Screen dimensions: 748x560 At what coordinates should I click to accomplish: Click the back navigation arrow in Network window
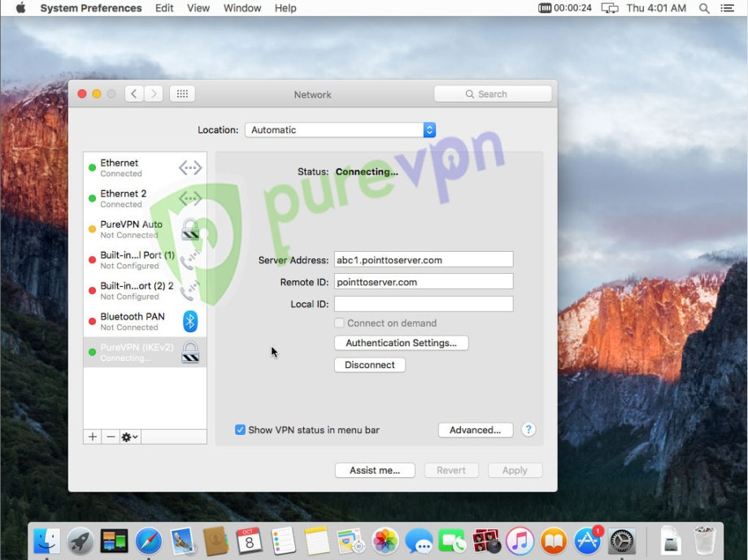[x=134, y=94]
